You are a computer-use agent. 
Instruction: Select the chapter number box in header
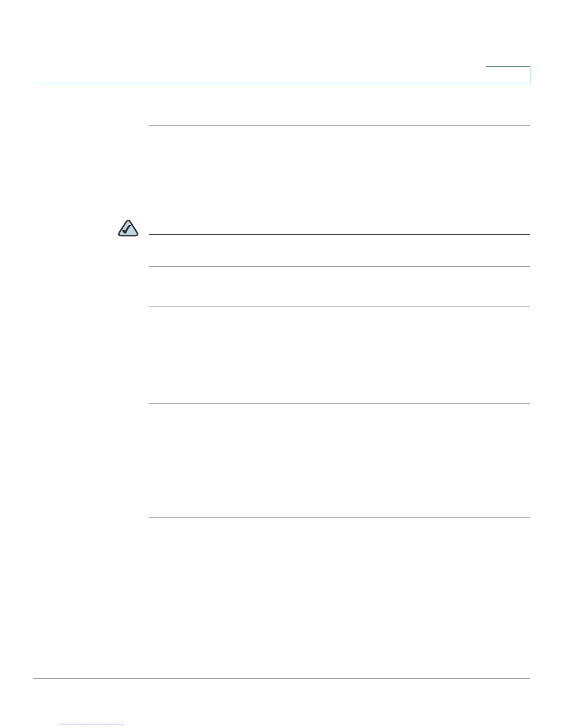508,74
